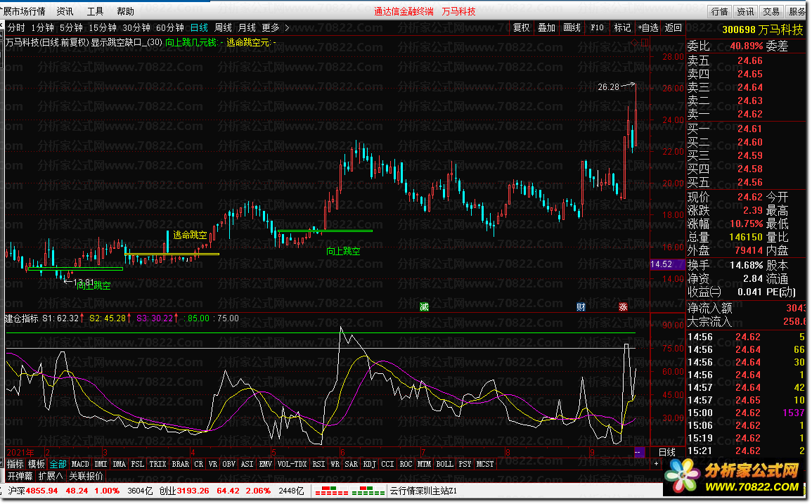Click the 行情 button at top right
812x504 pixels.
[719, 11]
